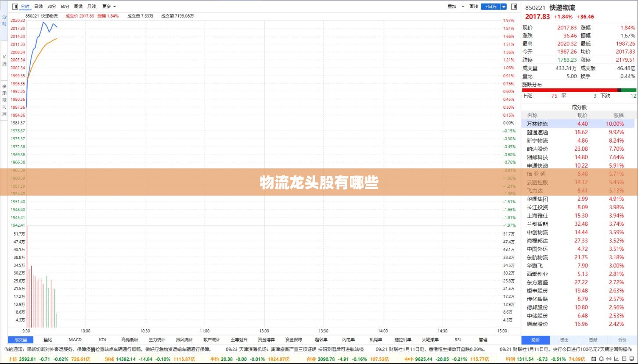Viewport: 638px width, 364px height.
Task: Switch to the 60分 chart tab
Action: coord(65,7)
